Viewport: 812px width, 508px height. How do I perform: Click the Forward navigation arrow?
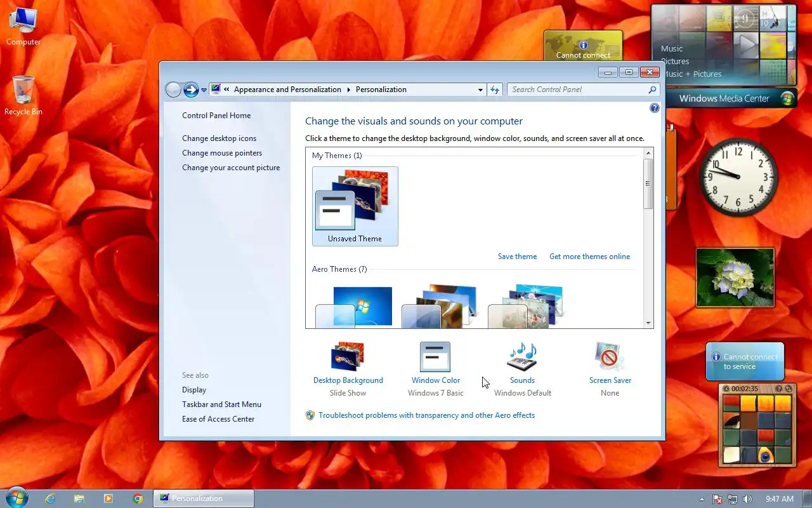pyautogui.click(x=191, y=90)
